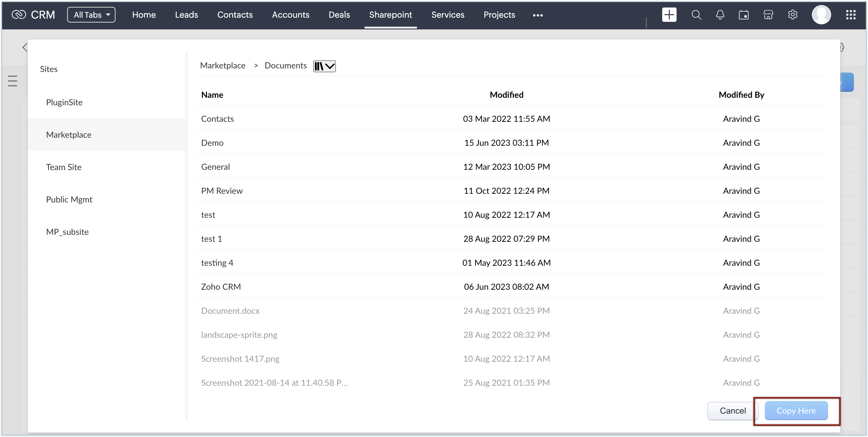Click the user profile avatar
Screen dimensions: 868x437
821,15
